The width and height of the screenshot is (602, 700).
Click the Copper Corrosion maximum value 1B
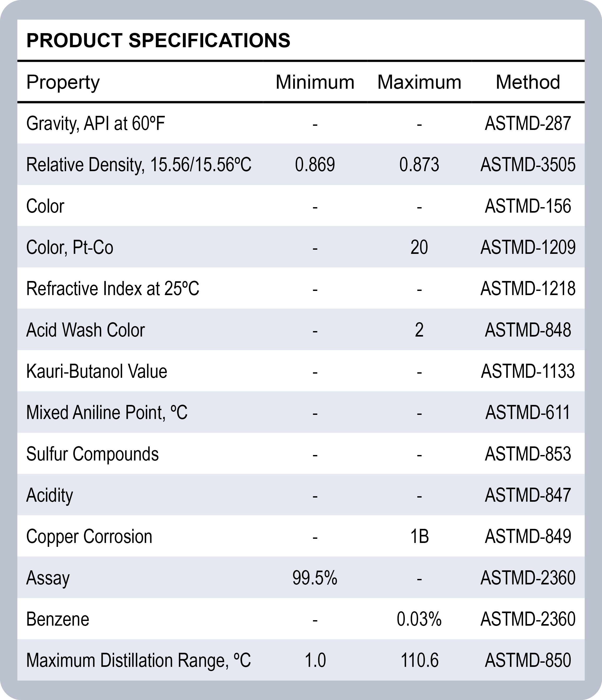419,536
